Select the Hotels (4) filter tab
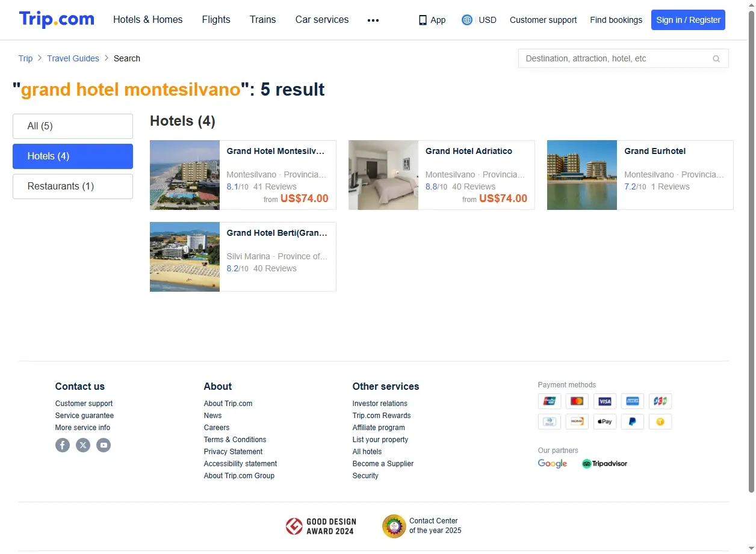Image resolution: width=756 pixels, height=554 pixels. coord(73,156)
